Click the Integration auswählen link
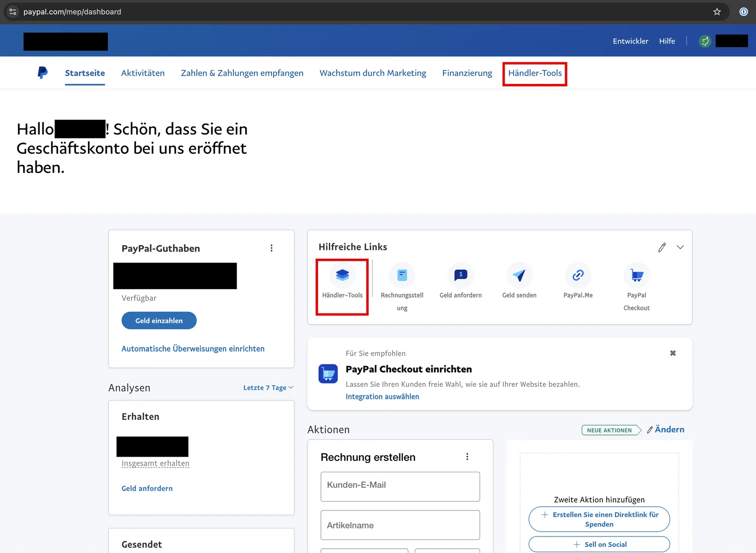Image resolution: width=756 pixels, height=553 pixels. tap(382, 397)
